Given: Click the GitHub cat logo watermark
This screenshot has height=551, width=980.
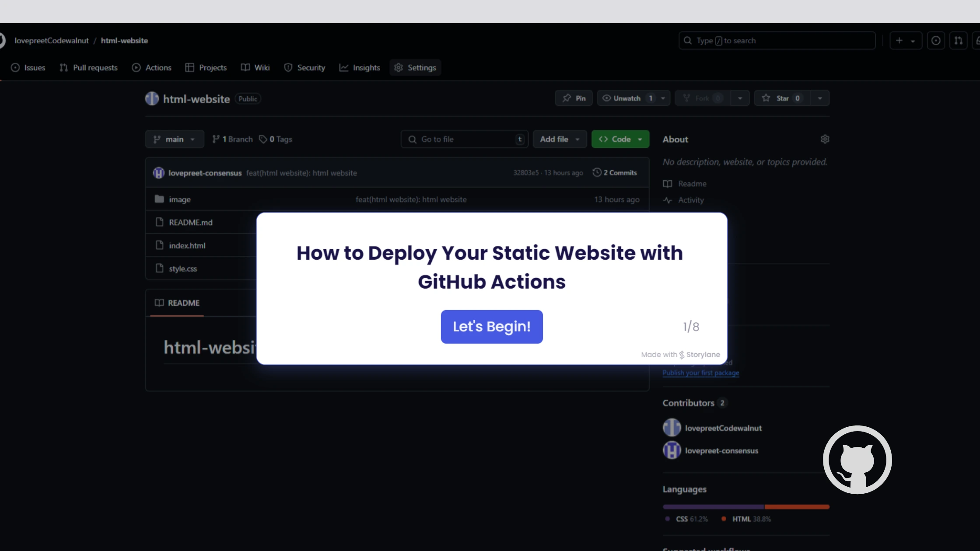Looking at the screenshot, I should pyautogui.click(x=857, y=460).
